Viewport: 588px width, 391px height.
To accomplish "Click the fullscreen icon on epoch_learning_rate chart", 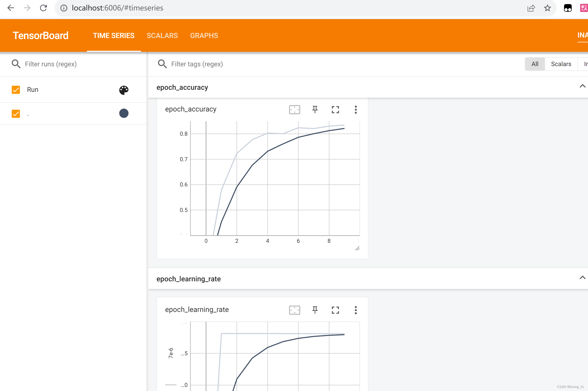I will [x=335, y=310].
